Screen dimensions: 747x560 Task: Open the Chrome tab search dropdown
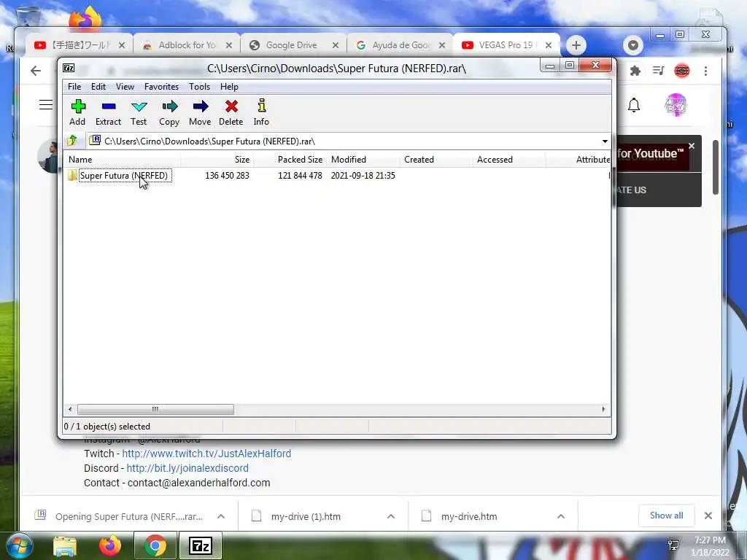pos(633,45)
